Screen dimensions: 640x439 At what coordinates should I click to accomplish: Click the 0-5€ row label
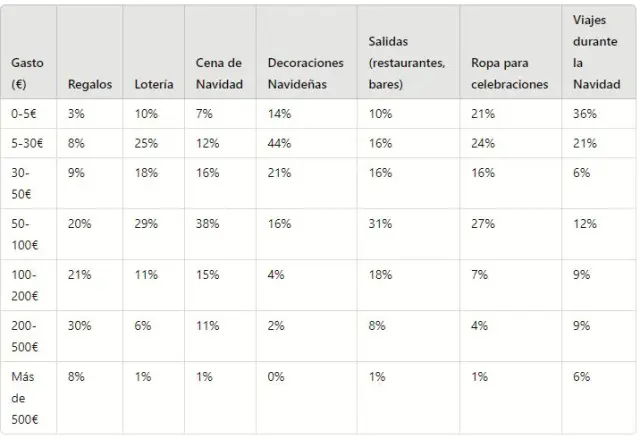point(27,114)
